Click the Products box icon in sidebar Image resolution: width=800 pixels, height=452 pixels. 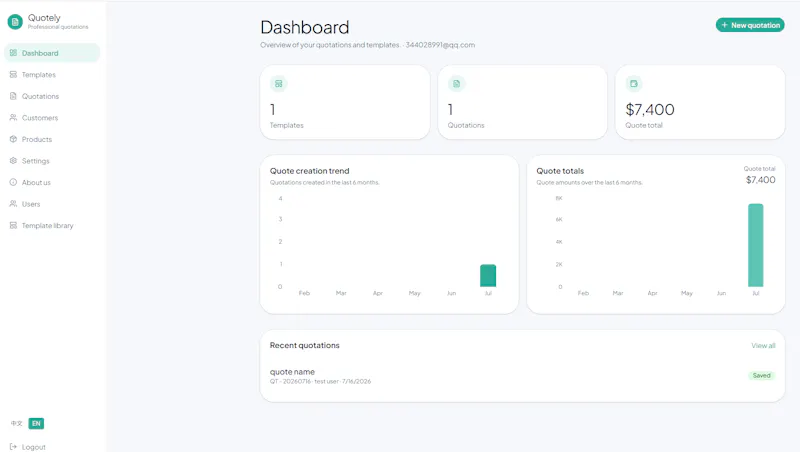coord(13,139)
